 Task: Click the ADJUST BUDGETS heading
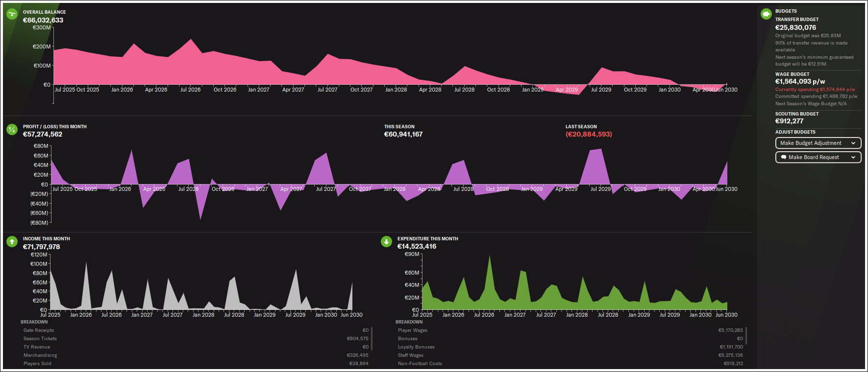[795, 132]
